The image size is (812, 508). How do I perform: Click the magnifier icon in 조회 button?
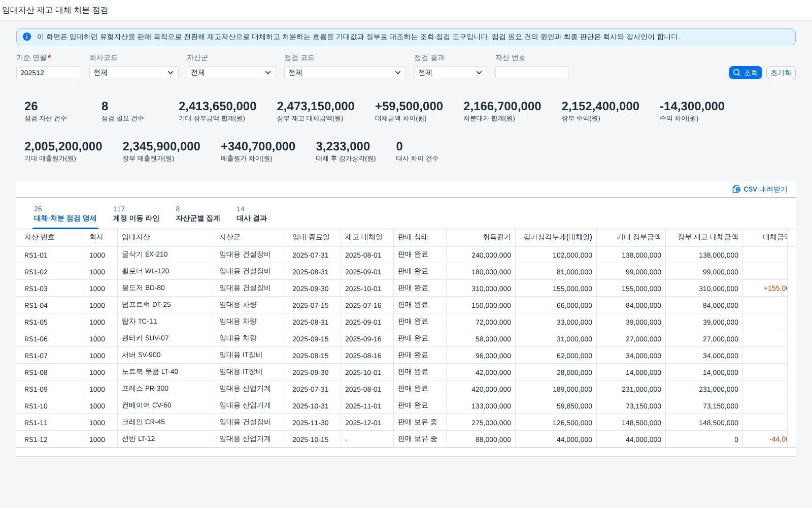(x=737, y=73)
